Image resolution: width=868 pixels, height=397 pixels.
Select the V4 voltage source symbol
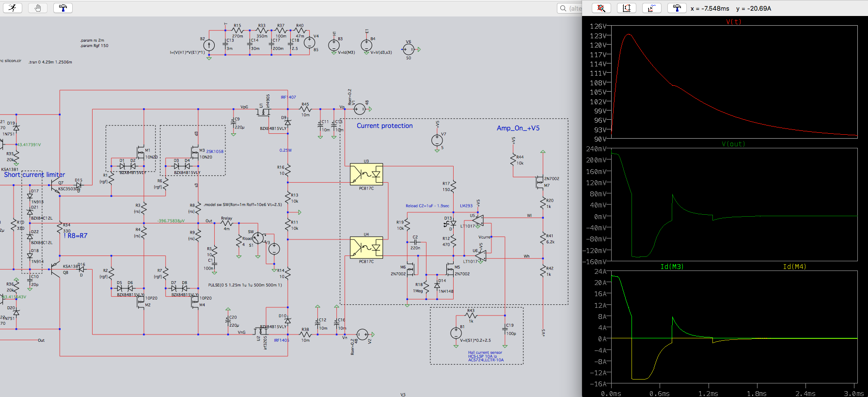click(x=309, y=43)
